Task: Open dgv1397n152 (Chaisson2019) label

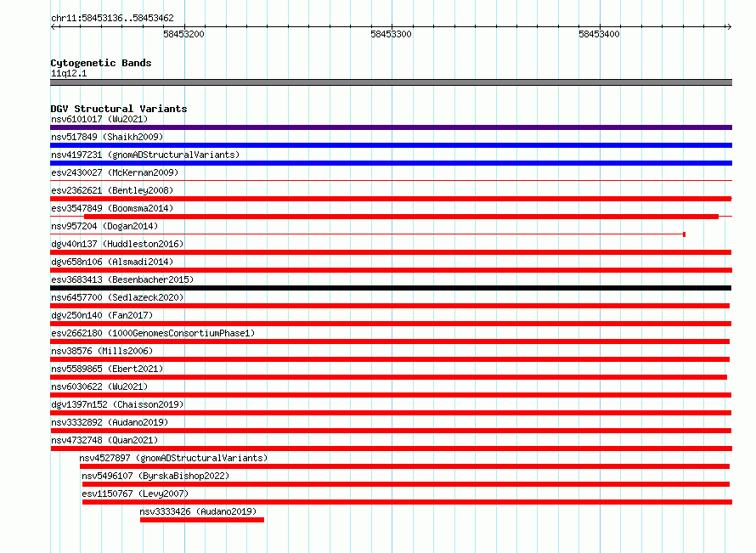Action: pyautogui.click(x=117, y=404)
